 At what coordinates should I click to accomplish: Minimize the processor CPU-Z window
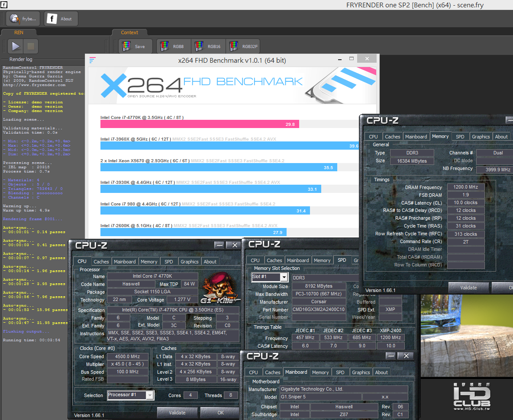tap(219, 245)
